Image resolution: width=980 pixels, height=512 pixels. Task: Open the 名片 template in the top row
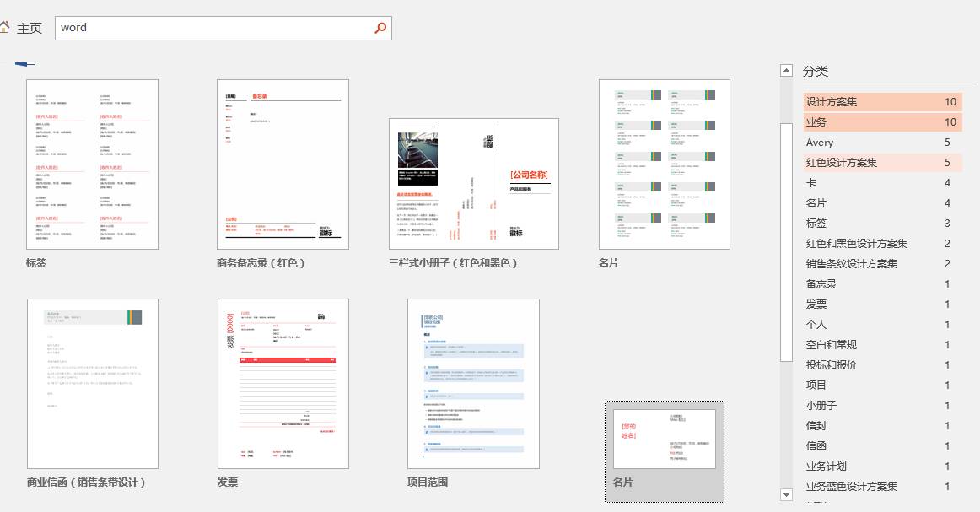click(x=665, y=164)
